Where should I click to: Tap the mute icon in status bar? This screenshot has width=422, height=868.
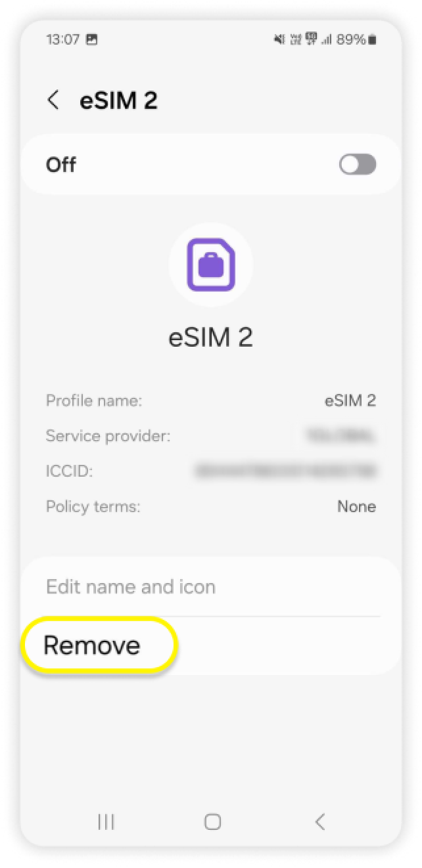pos(279,40)
